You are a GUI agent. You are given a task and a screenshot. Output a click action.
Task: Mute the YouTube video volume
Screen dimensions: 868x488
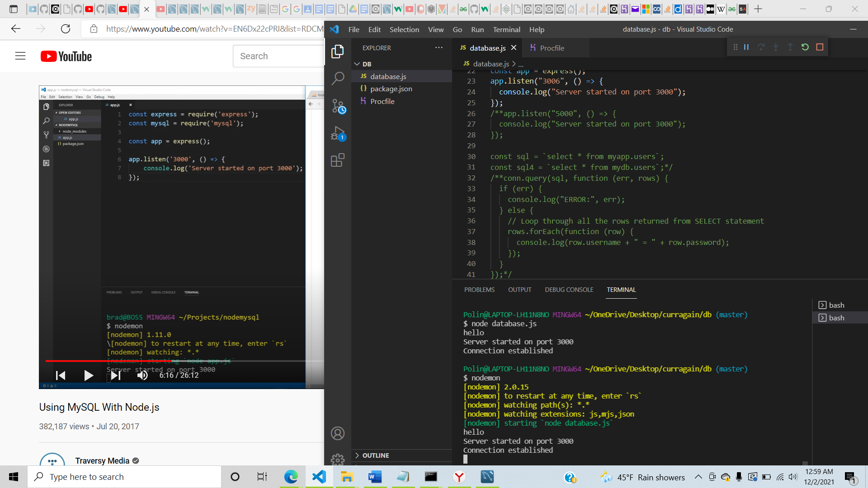(x=142, y=375)
